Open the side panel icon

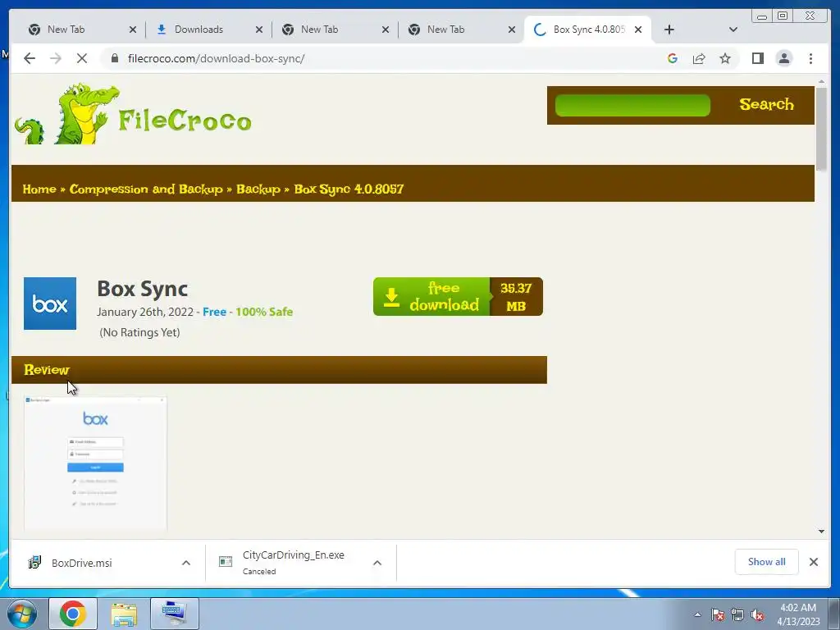[x=757, y=58]
